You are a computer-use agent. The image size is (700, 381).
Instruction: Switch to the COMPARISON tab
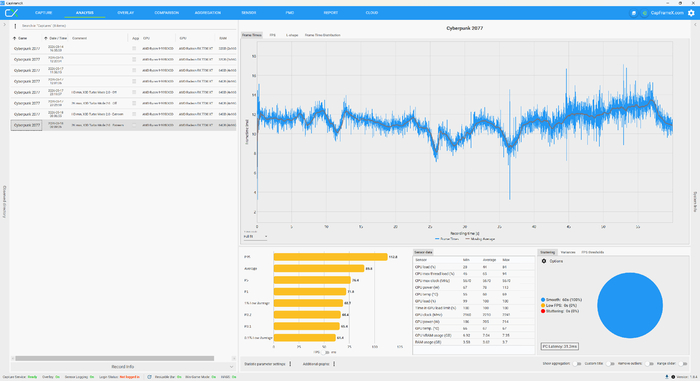coord(167,13)
